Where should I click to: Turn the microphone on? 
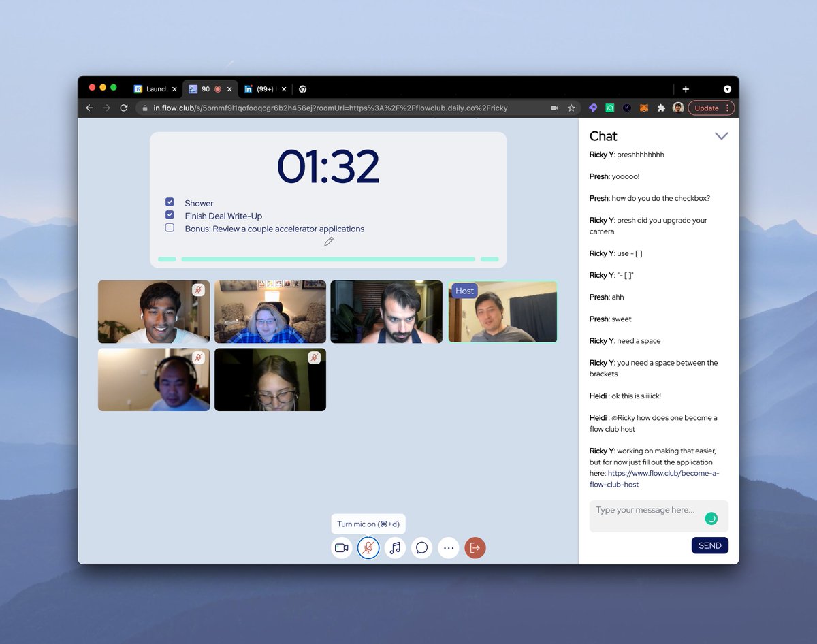tap(368, 547)
